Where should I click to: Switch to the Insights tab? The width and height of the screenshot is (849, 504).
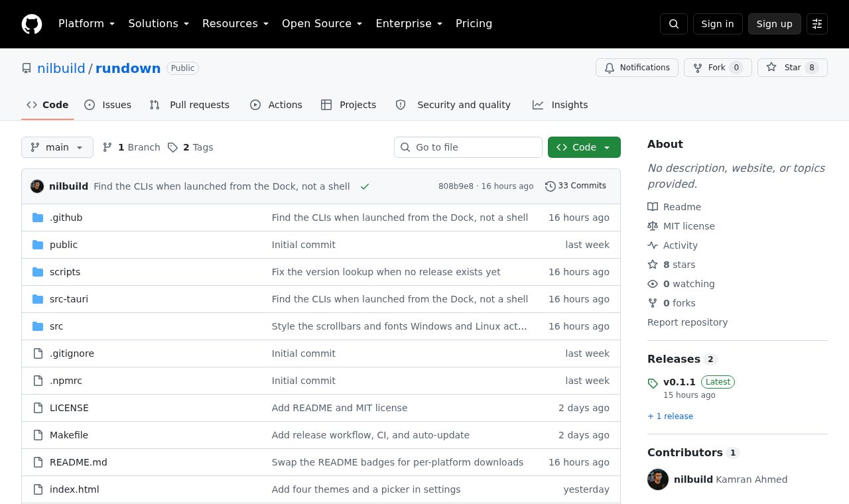point(560,105)
